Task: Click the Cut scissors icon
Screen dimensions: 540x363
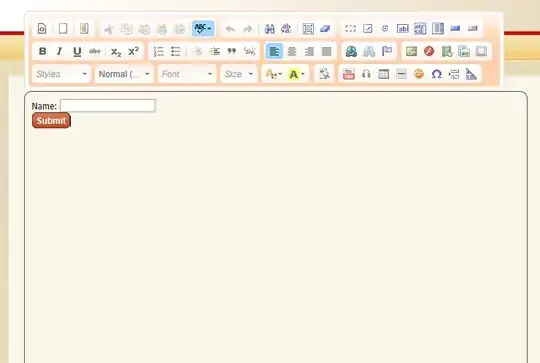Action: point(109,29)
